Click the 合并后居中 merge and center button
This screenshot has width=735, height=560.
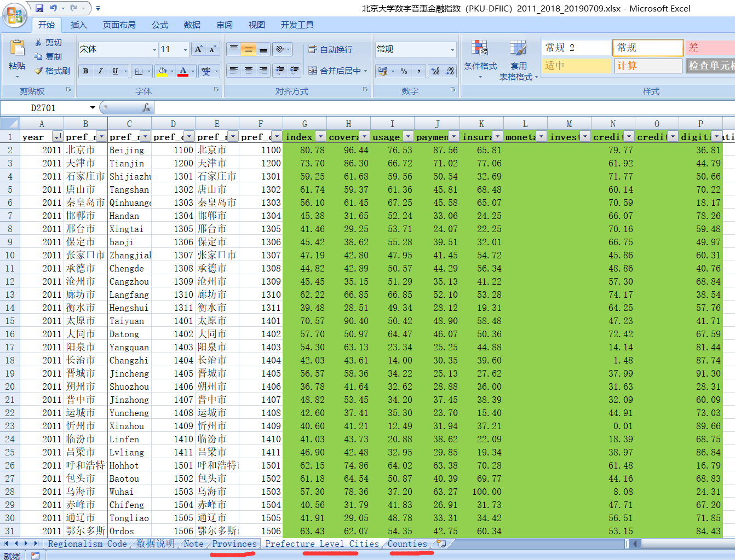pyautogui.click(x=335, y=71)
